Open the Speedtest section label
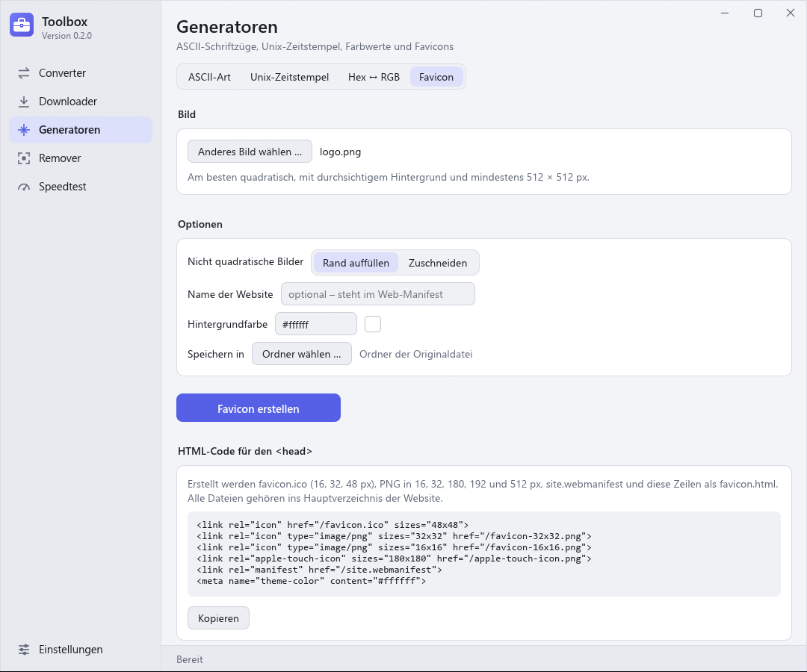 tap(63, 187)
